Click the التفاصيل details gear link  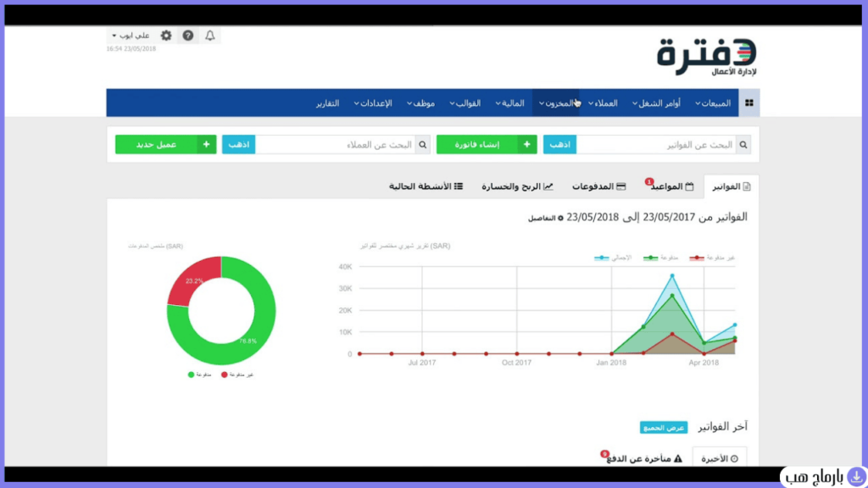(x=545, y=218)
